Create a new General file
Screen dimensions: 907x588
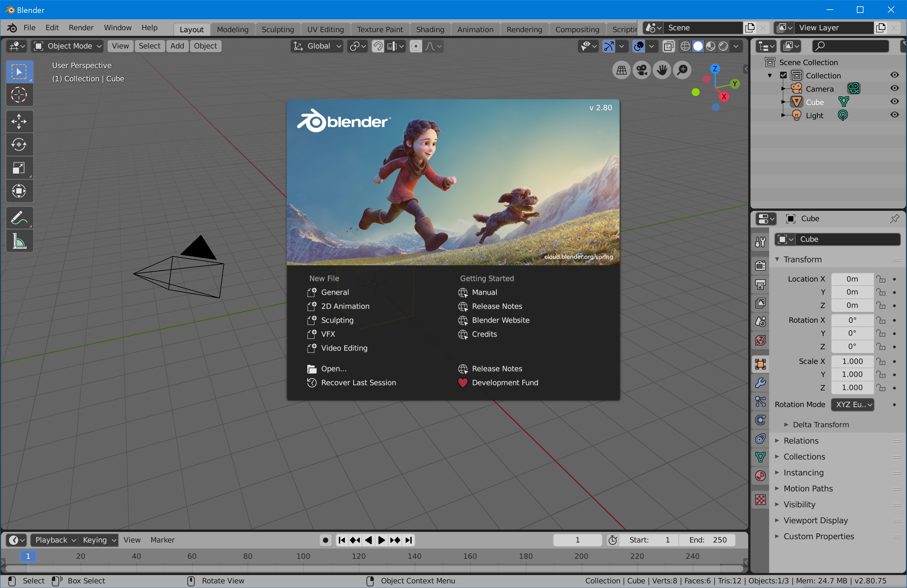pyautogui.click(x=335, y=292)
